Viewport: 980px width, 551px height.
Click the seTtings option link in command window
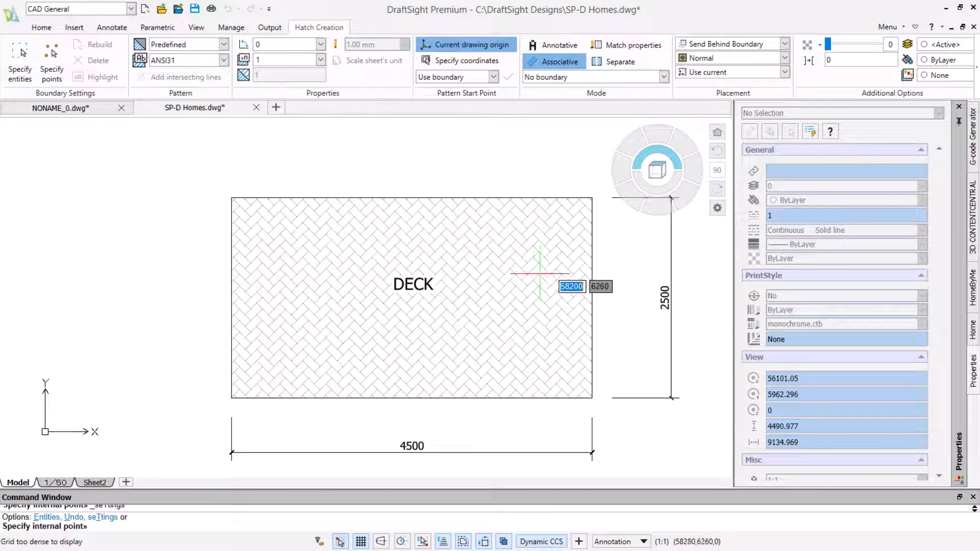[x=102, y=517]
